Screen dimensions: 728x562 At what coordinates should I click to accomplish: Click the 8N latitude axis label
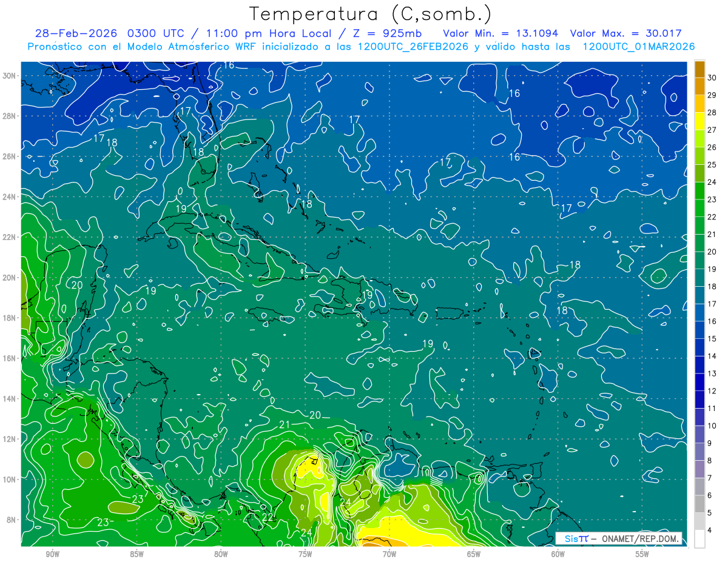click(12, 520)
